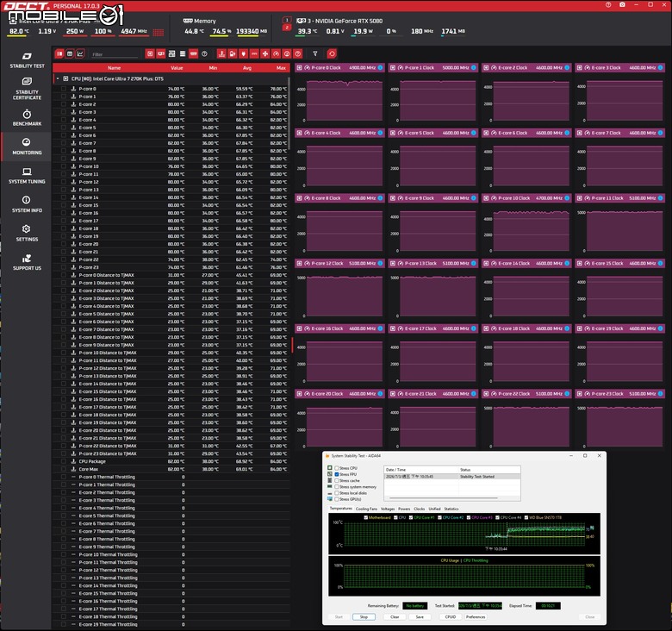Toggle the temperature sensors filter icon
Image resolution: width=672 pixels, height=631 pixels.
point(221,53)
